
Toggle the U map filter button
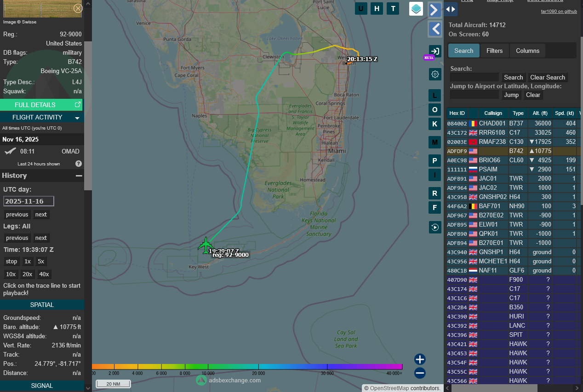(361, 8)
